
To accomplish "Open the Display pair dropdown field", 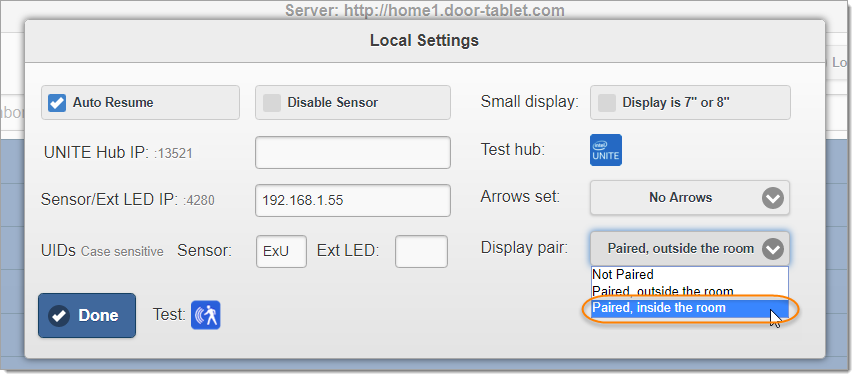I will (690, 249).
